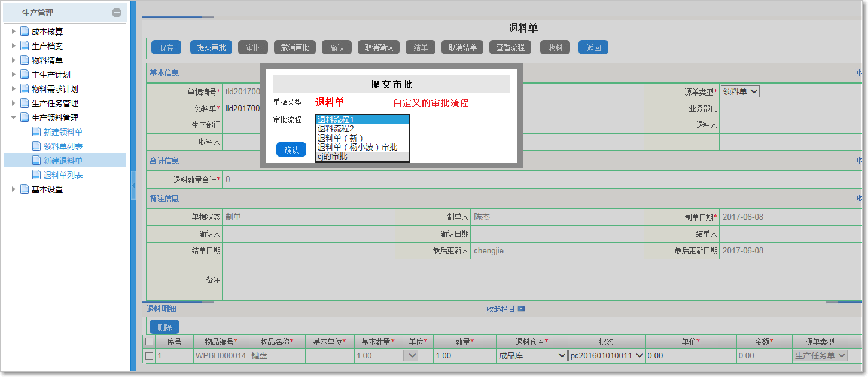Screen dimensions: 868x377
Task: Collapse the 备注信息 section icon
Action: pyautogui.click(x=859, y=198)
